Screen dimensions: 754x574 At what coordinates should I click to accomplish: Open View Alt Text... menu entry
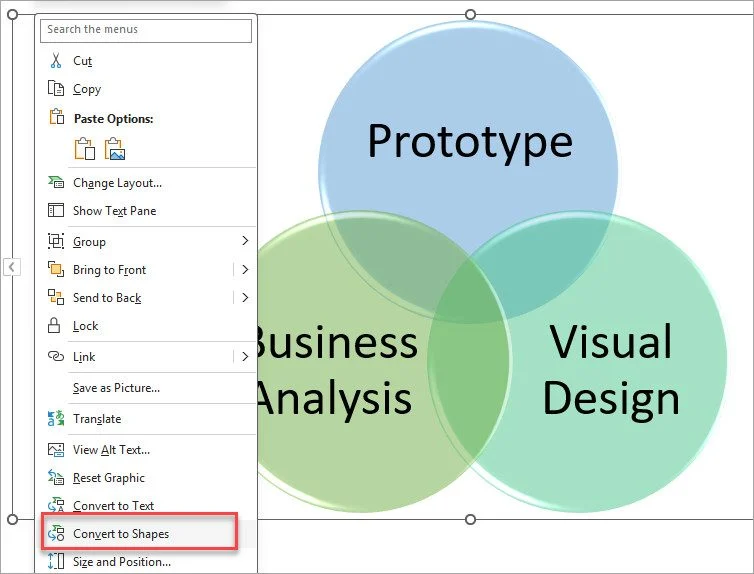pos(146,449)
